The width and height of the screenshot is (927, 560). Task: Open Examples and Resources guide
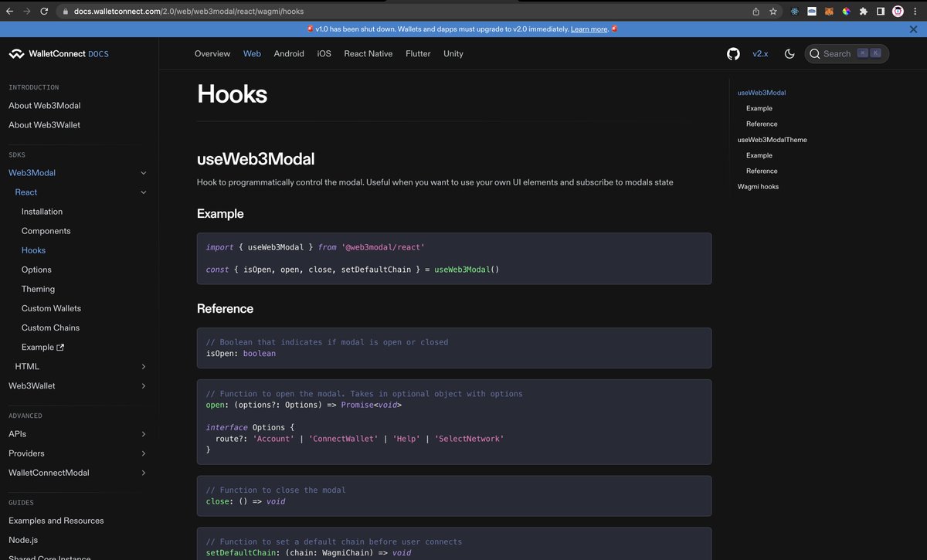[x=56, y=521]
